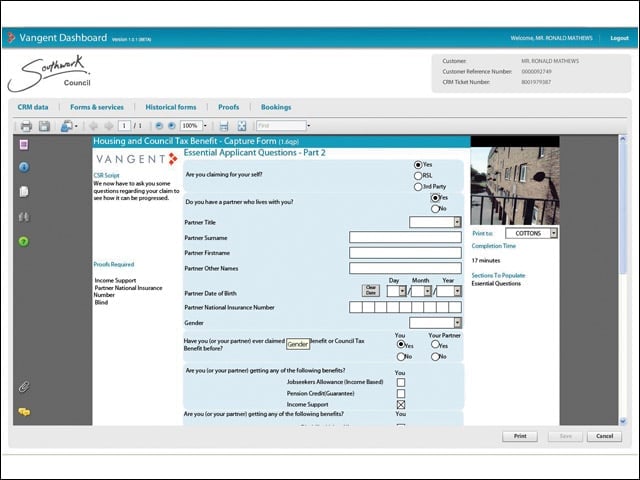Click the page number field in the toolbar
640x480 pixels.
coord(124,126)
